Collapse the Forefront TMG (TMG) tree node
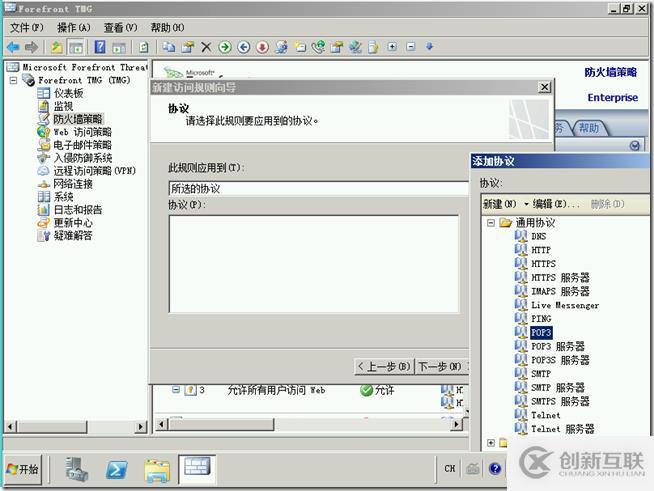Viewport: 654px width, 491px height. click(x=13, y=80)
